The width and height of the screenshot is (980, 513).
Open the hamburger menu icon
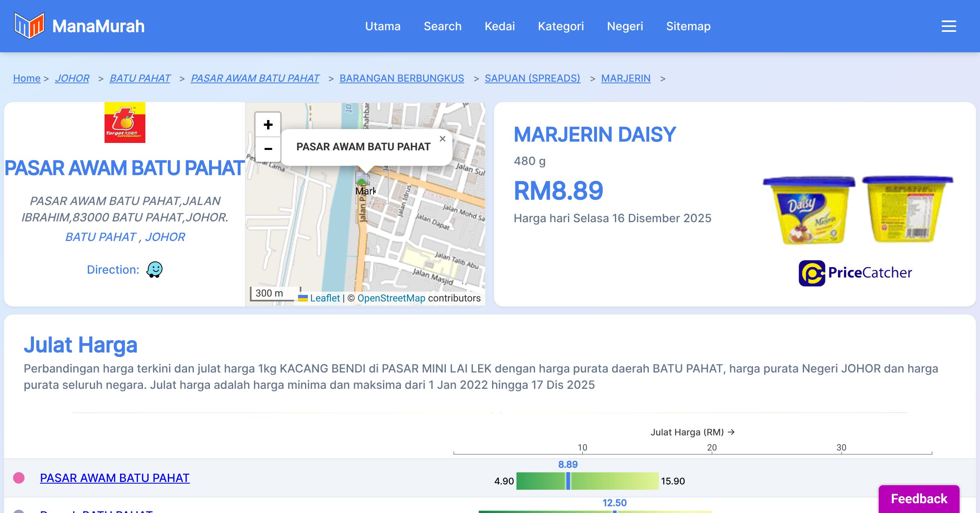pyautogui.click(x=949, y=26)
